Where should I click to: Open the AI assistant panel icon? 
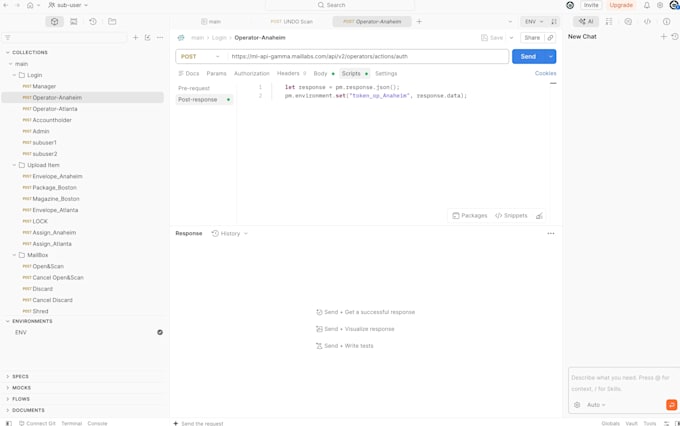point(585,21)
